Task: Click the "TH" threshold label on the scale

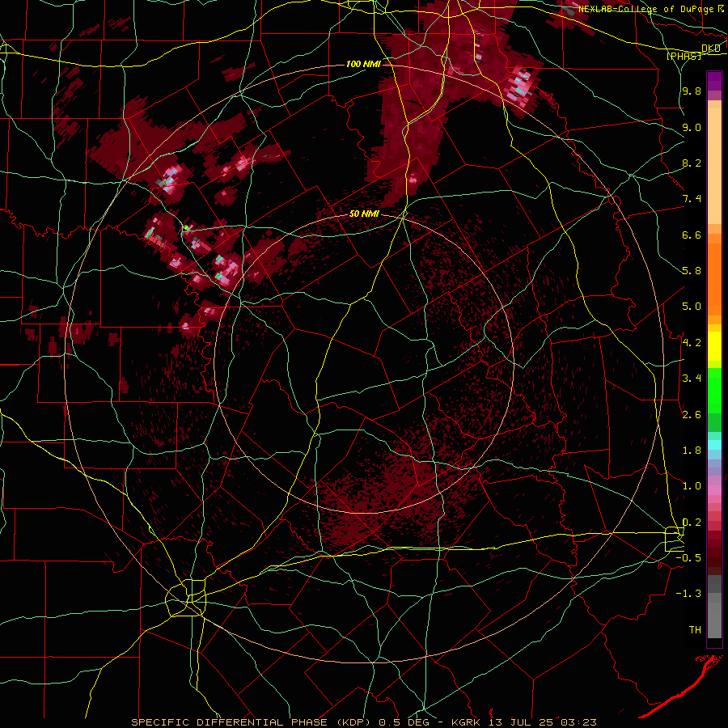Action: 695,630
